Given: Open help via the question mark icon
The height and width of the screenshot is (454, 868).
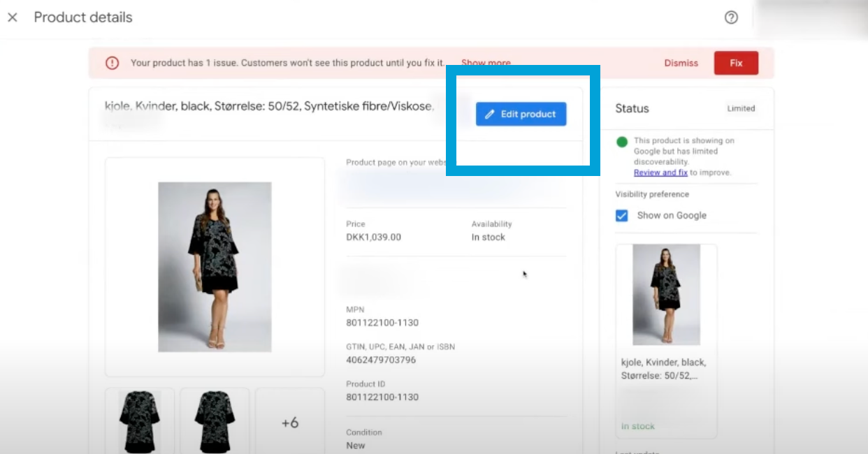Looking at the screenshot, I should (731, 17).
